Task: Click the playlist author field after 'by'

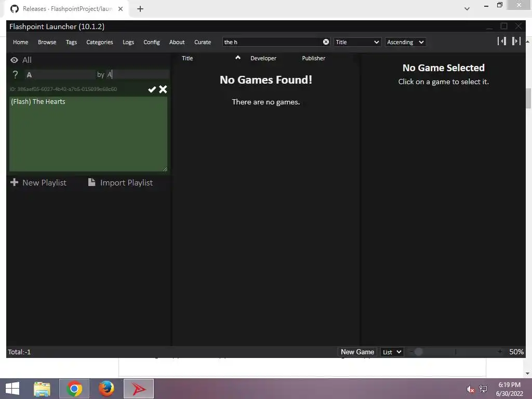Action: [x=137, y=75]
